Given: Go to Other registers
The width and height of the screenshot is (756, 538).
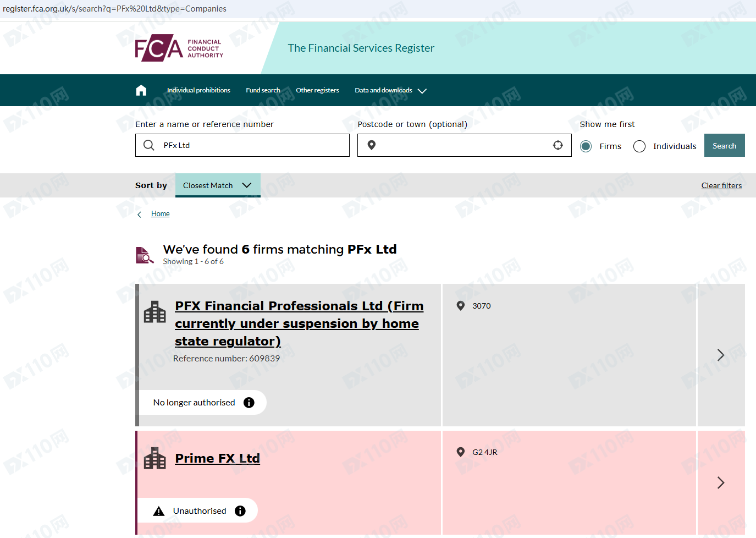Looking at the screenshot, I should [x=317, y=90].
